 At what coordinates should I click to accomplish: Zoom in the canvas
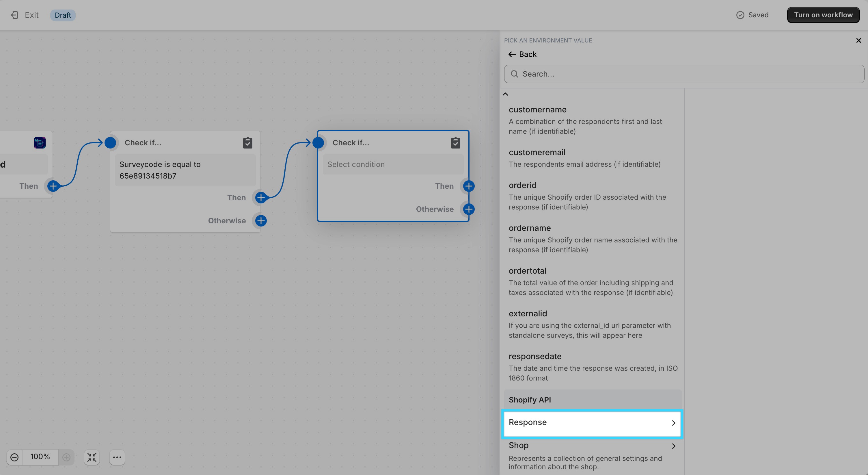(66, 457)
